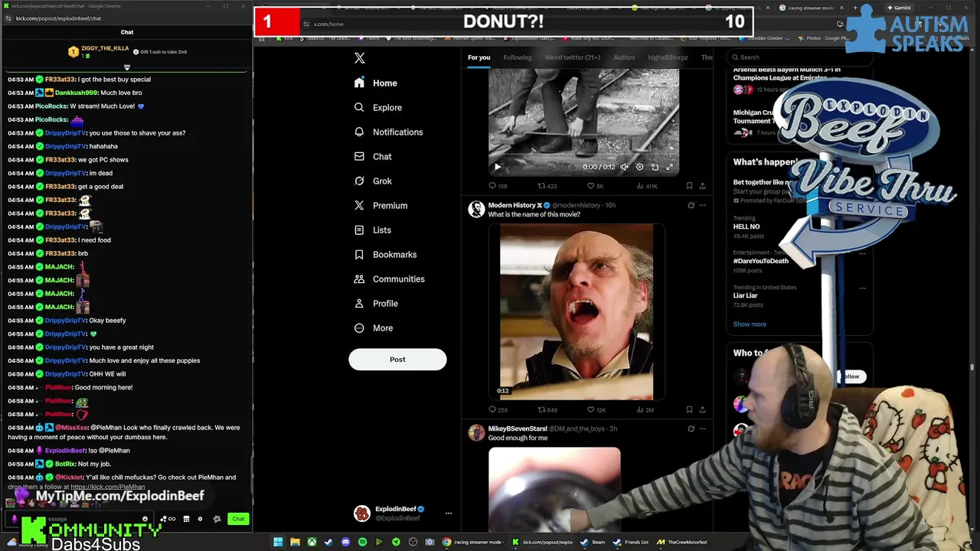Reply to the Modern History post
Viewport: 980px width, 551px height.
[x=498, y=409]
